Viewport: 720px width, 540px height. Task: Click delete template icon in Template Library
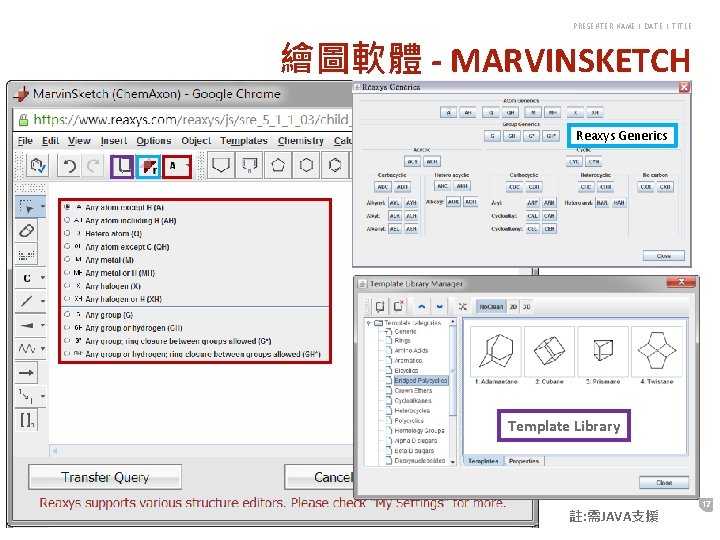[398, 306]
